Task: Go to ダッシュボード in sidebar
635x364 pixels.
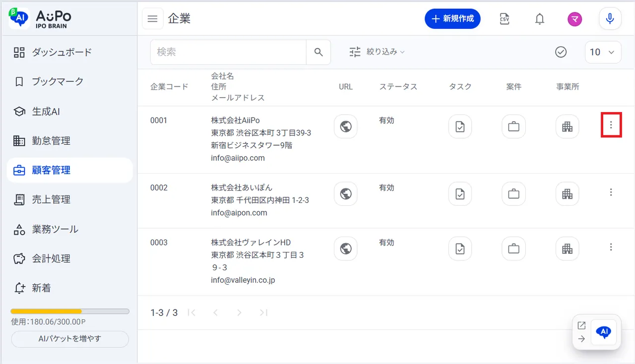Action: [70, 52]
